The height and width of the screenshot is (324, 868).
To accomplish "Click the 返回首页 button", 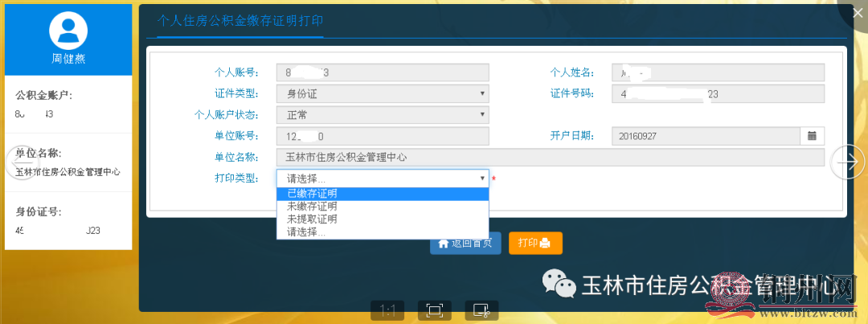I will [x=465, y=243].
